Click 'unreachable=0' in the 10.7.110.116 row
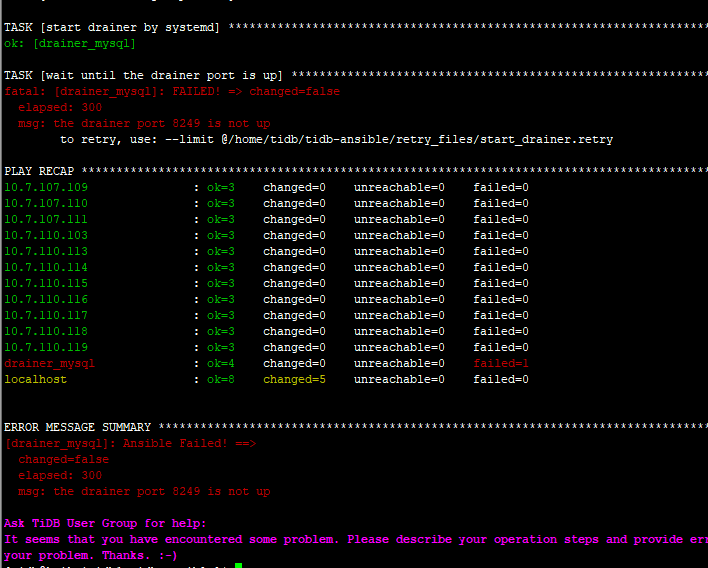708x568 pixels. [x=399, y=300]
